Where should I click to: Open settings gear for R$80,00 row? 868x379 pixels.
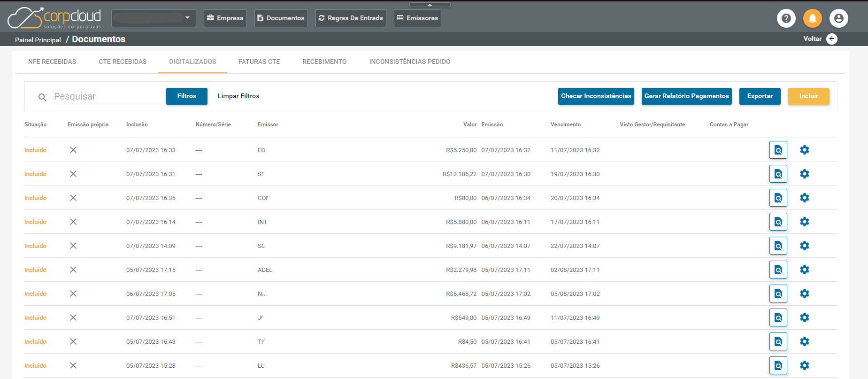point(805,198)
